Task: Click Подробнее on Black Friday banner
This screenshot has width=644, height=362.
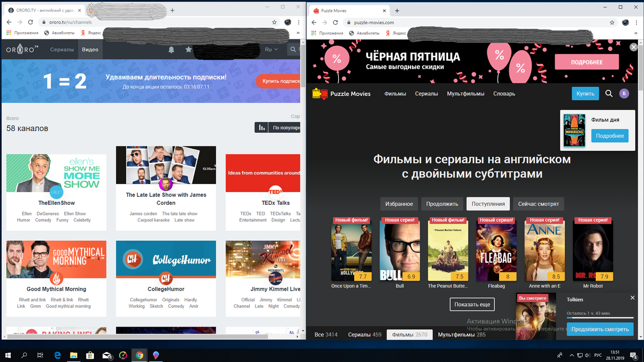Action: coord(587,62)
